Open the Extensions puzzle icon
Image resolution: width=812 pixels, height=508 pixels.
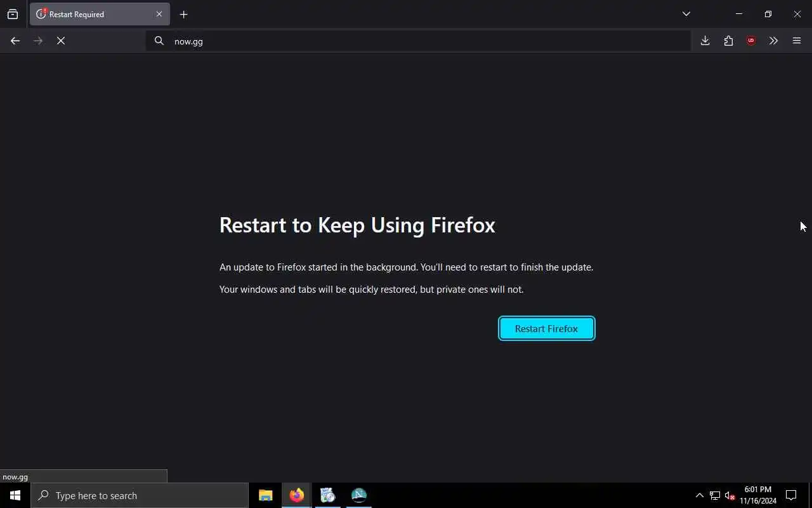(728, 41)
